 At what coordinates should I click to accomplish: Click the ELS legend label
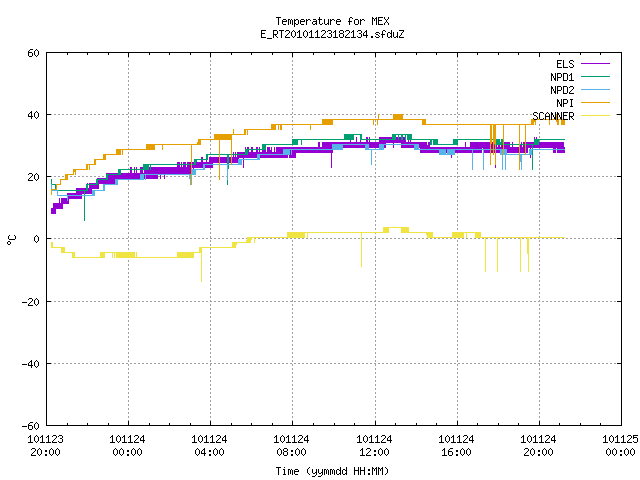pos(565,64)
